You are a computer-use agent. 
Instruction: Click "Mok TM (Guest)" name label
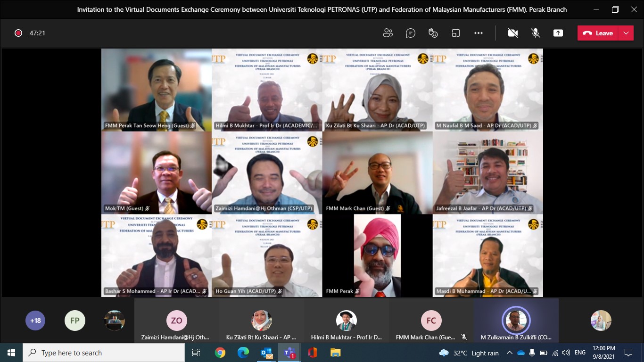pyautogui.click(x=124, y=208)
